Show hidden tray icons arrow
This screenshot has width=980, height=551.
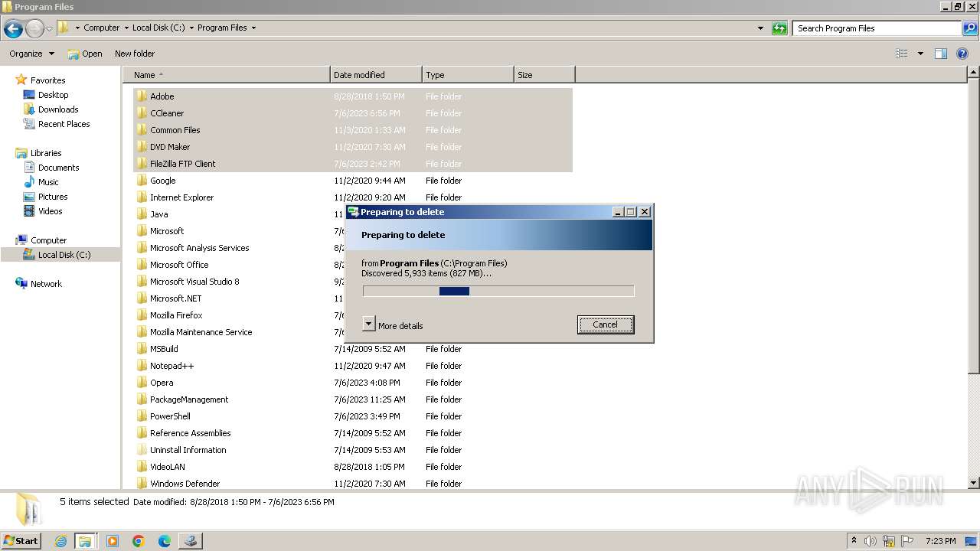(854, 541)
